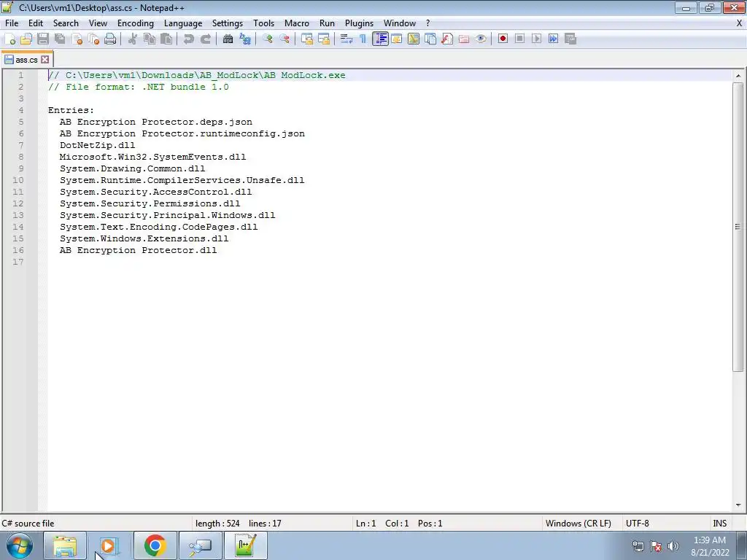Open the Tools menu
Screen dimensions: 747x560
click(263, 23)
